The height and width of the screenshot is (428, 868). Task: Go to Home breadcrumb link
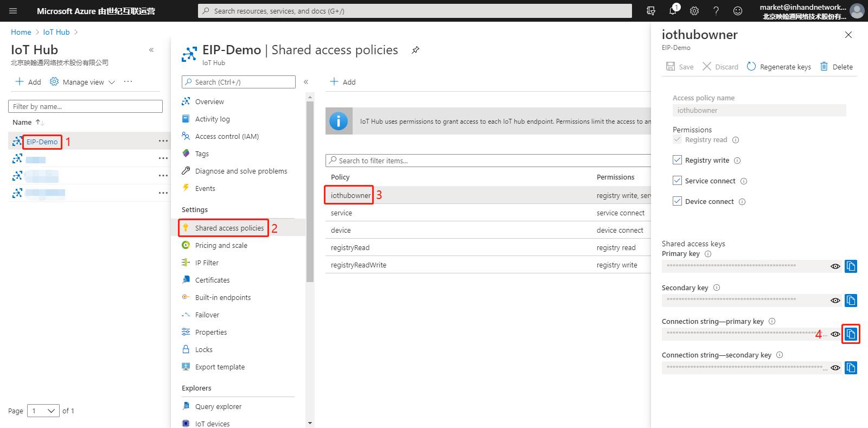[x=21, y=32]
